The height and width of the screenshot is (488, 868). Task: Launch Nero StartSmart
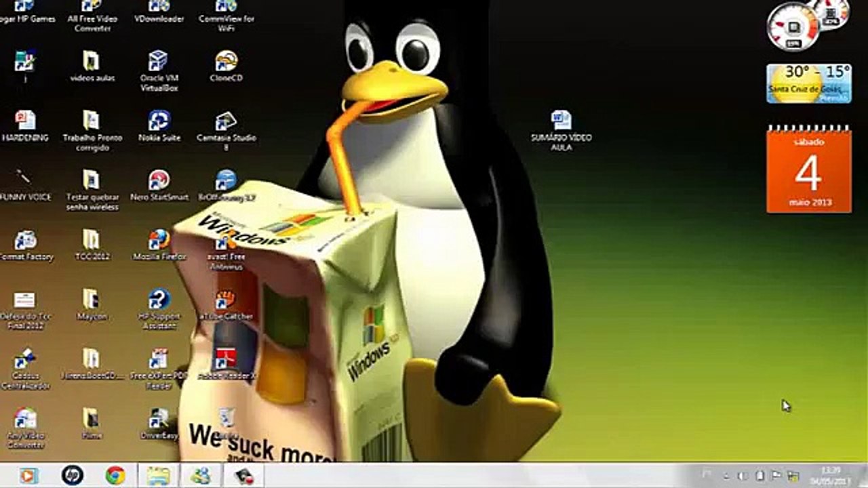[159, 185]
